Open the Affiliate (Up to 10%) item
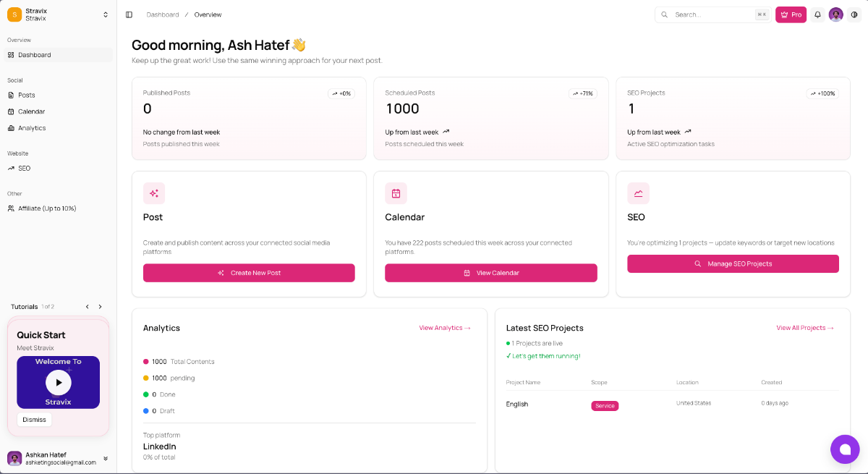The image size is (868, 474). coord(47,208)
